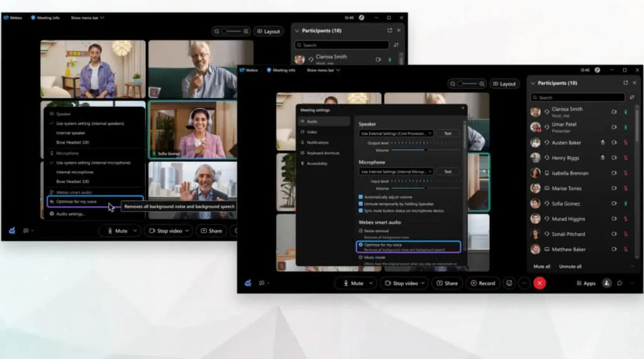The width and height of the screenshot is (644, 359).
Task: Expand Show menu bar in back window
Action: click(x=87, y=18)
